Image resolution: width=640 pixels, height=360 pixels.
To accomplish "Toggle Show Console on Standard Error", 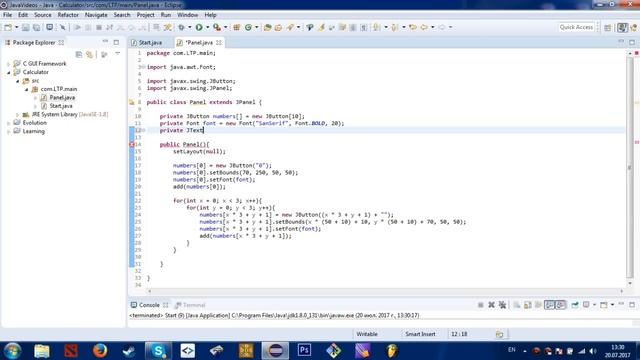I will [x=560, y=305].
